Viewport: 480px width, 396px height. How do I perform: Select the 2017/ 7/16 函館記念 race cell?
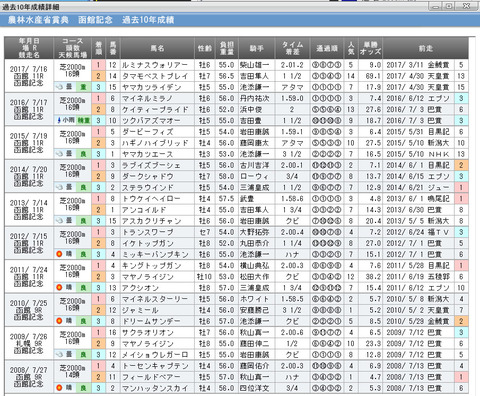[29, 76]
